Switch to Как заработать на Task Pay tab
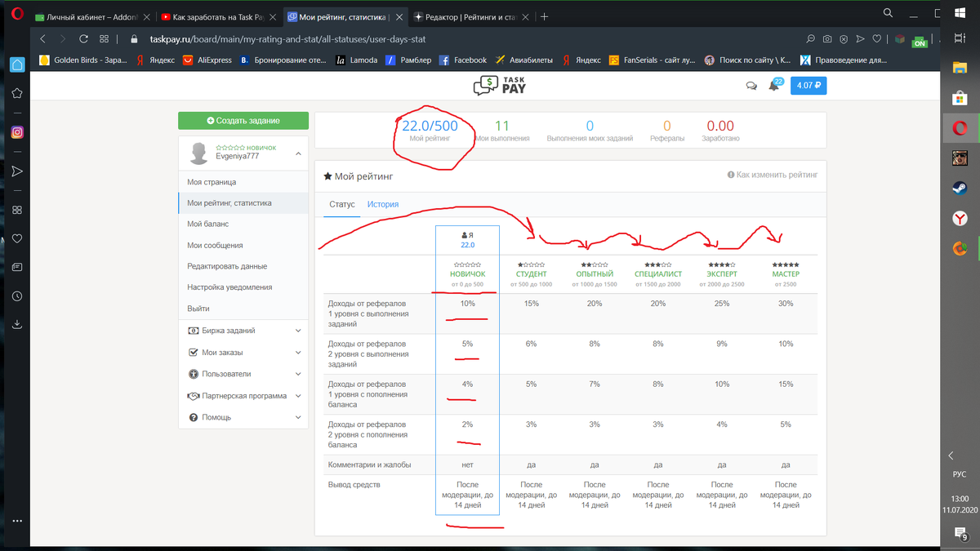 coord(217,16)
